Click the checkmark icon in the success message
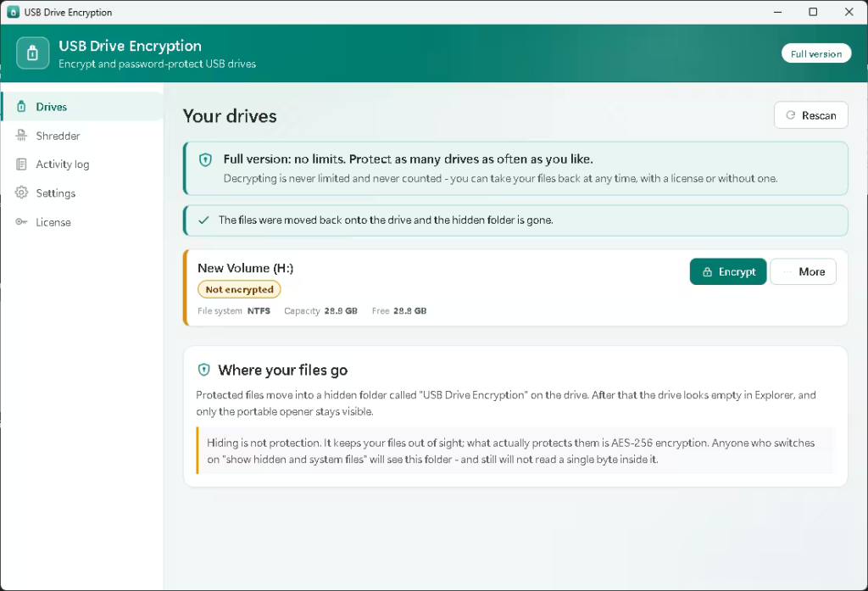 (203, 220)
